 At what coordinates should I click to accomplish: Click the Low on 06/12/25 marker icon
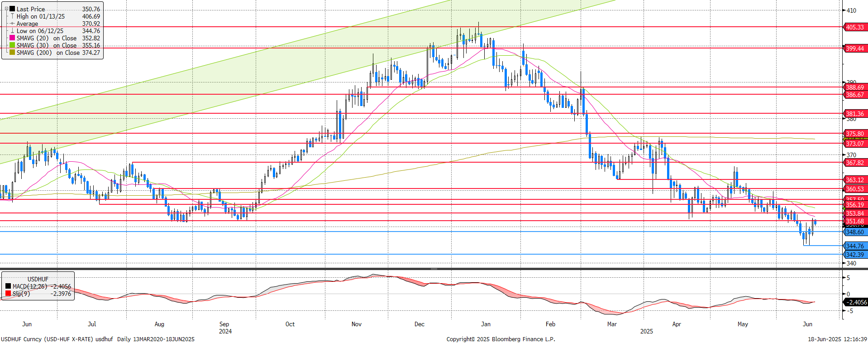[12, 31]
